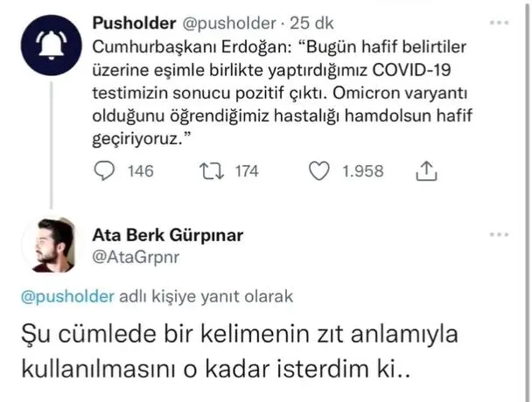This screenshot has width=532, height=402.
Task: Click the reply speech bubble icon
Action: coord(104,172)
